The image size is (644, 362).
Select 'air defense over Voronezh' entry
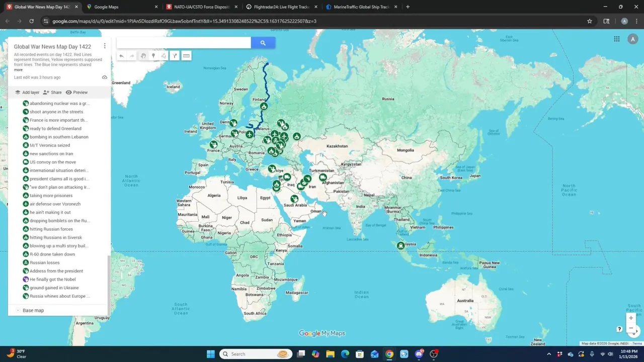click(x=55, y=204)
